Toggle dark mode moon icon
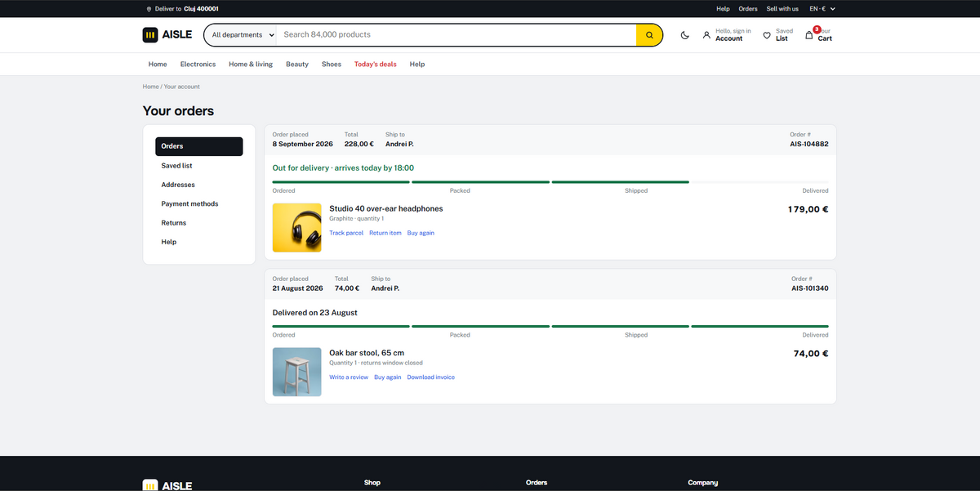This screenshot has height=491, width=980. coord(684,35)
